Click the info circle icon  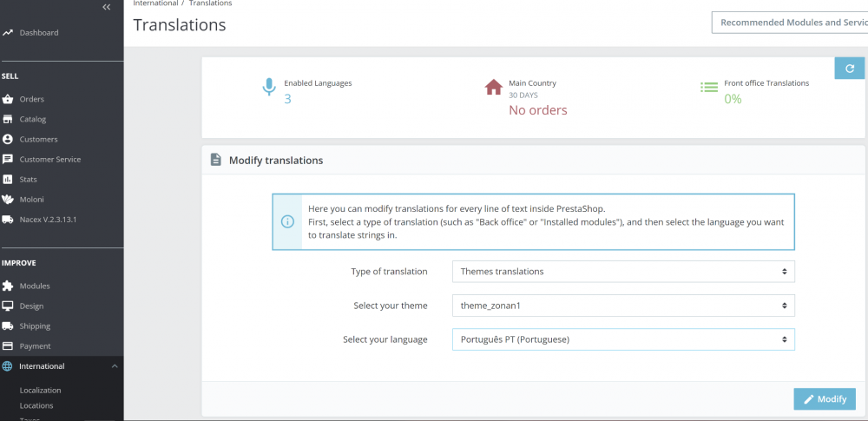click(x=287, y=221)
